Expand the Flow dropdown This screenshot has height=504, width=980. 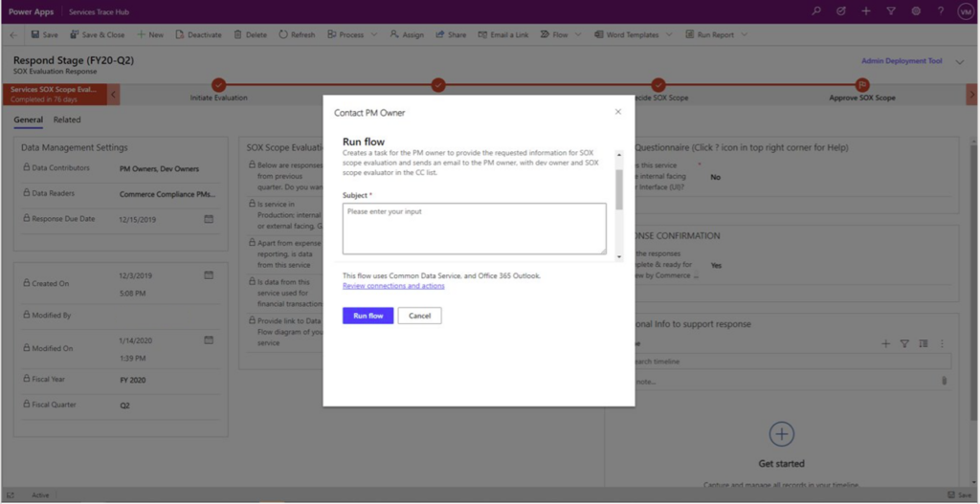point(578,35)
